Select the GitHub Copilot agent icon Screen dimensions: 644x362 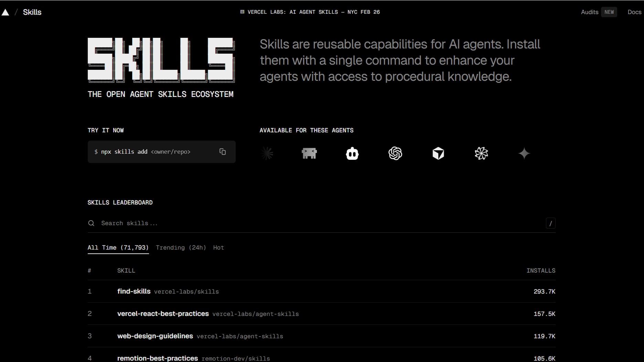click(352, 153)
